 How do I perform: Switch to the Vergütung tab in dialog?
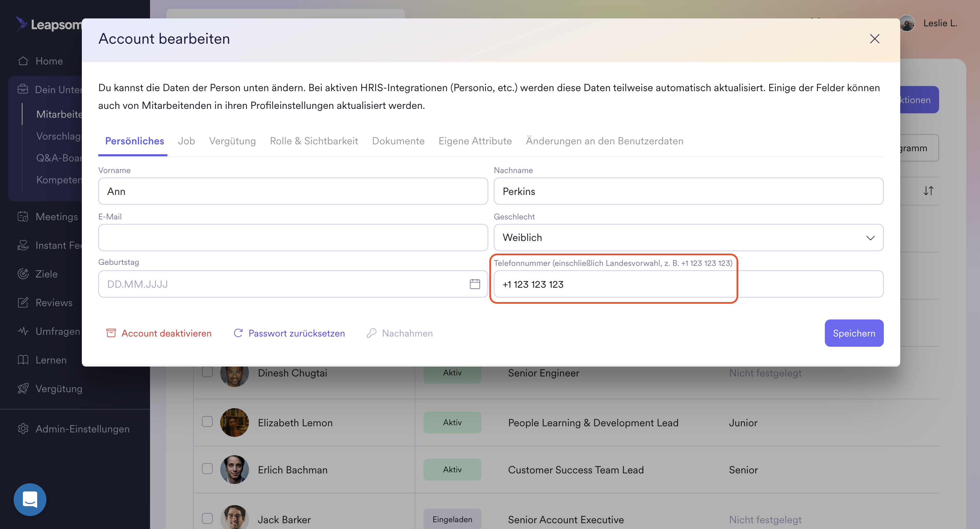233,141
